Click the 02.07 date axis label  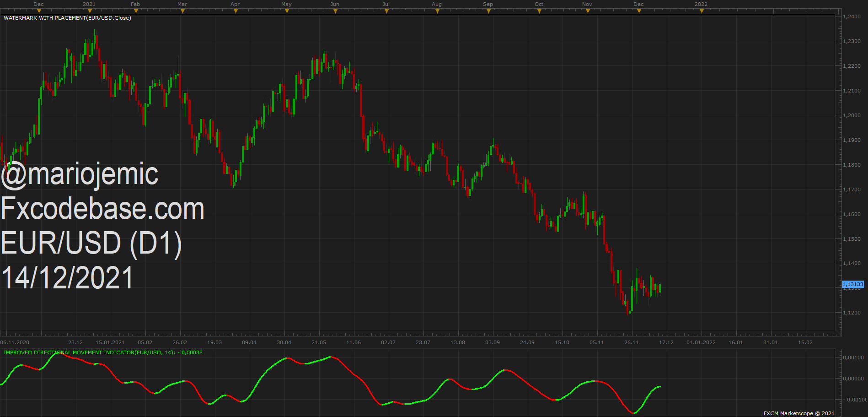pyautogui.click(x=388, y=342)
